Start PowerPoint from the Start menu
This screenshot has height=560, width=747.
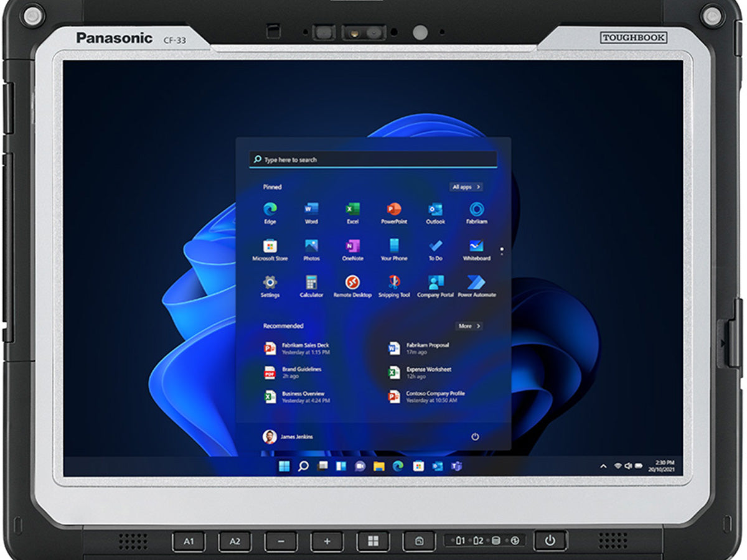393,210
